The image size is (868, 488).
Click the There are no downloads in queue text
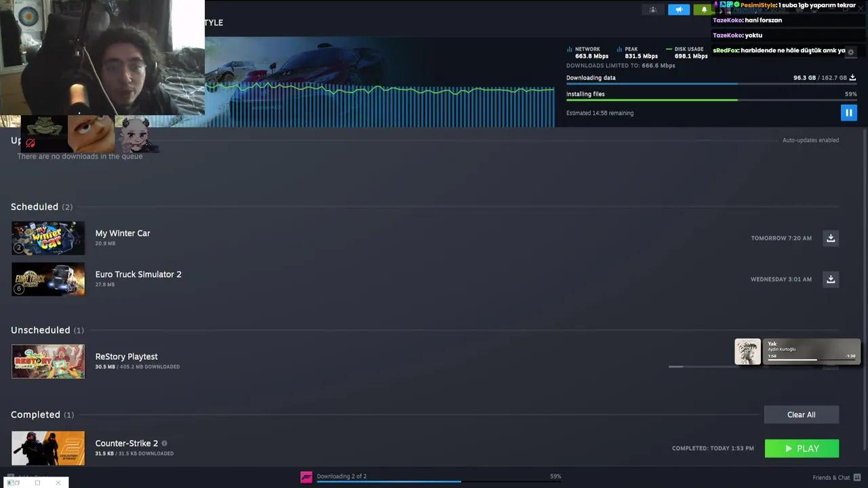tap(80, 157)
